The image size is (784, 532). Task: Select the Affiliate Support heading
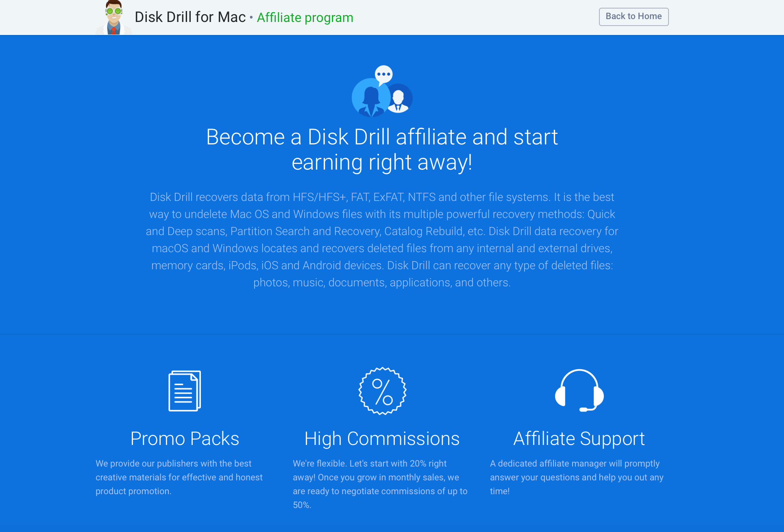click(x=579, y=438)
